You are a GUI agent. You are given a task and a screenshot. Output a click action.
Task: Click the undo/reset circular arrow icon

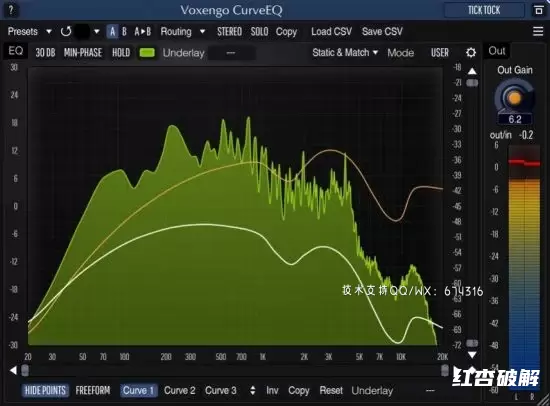66,32
